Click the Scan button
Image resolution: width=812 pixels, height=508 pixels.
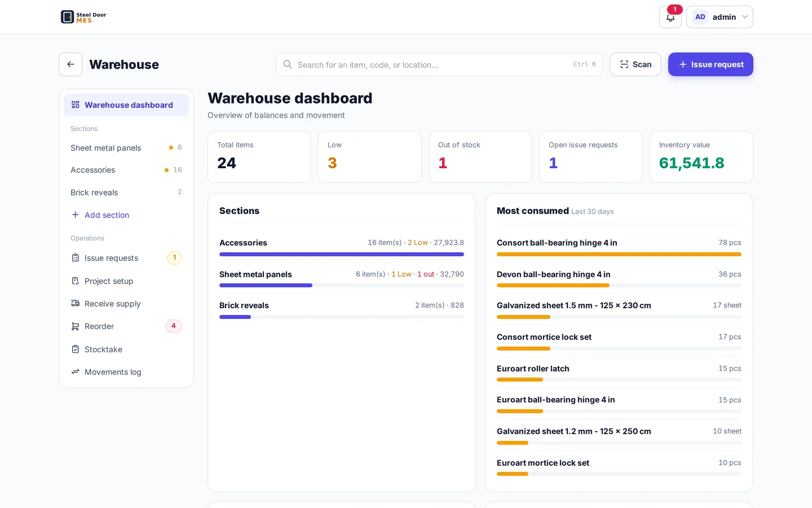tap(635, 65)
